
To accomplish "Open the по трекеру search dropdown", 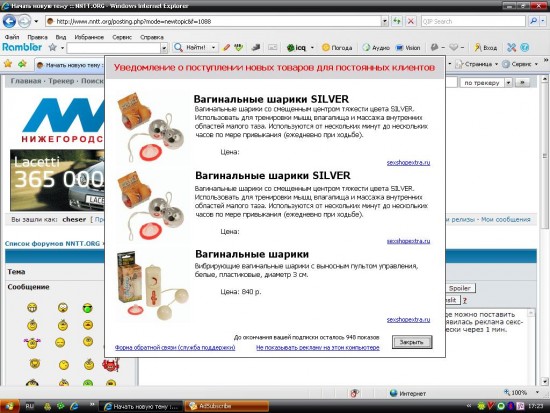I will (508, 82).
